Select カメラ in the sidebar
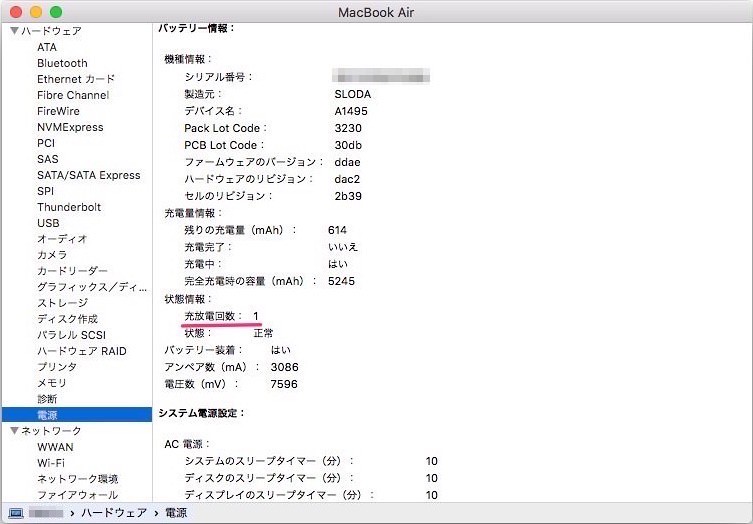The image size is (753, 524). (x=52, y=255)
